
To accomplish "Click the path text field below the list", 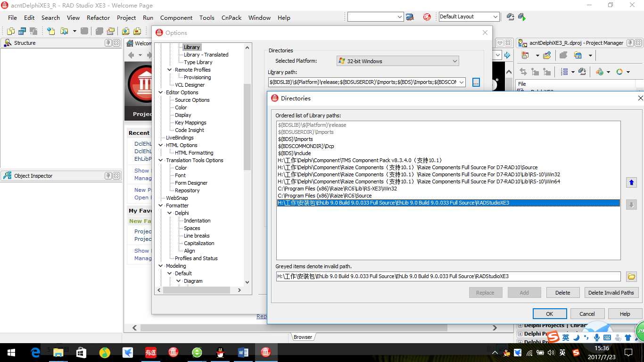I will pyautogui.click(x=448, y=276).
